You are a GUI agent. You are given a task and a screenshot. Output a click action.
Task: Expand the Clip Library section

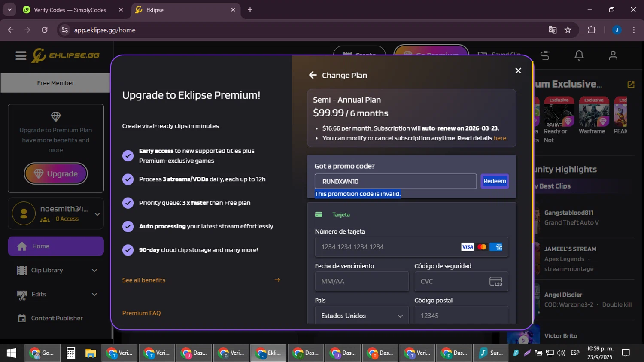94,270
